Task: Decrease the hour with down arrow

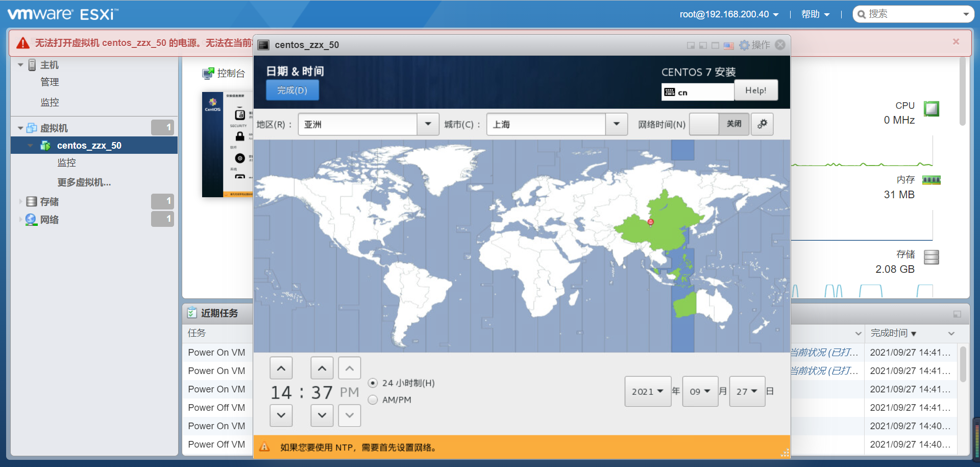Action: 281,415
